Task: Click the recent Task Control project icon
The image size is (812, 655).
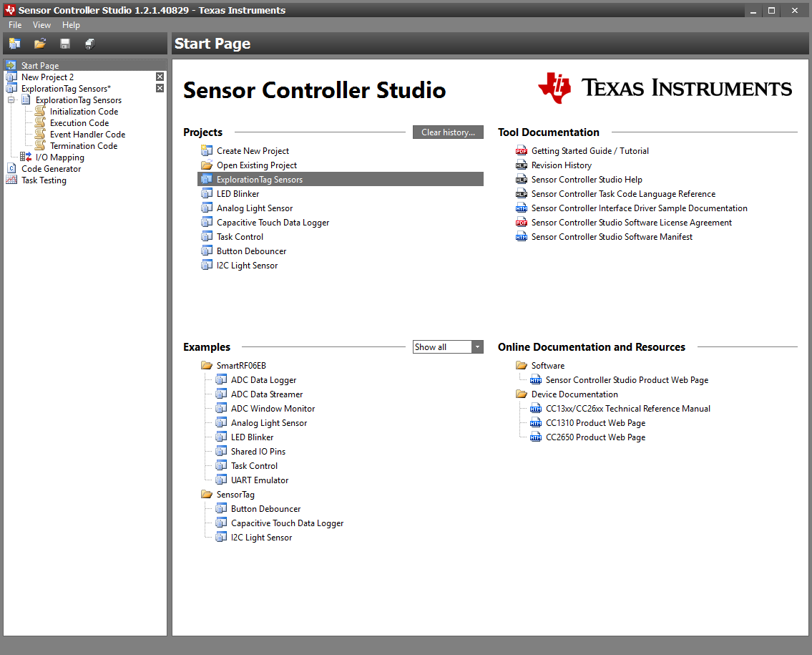Action: pos(207,237)
